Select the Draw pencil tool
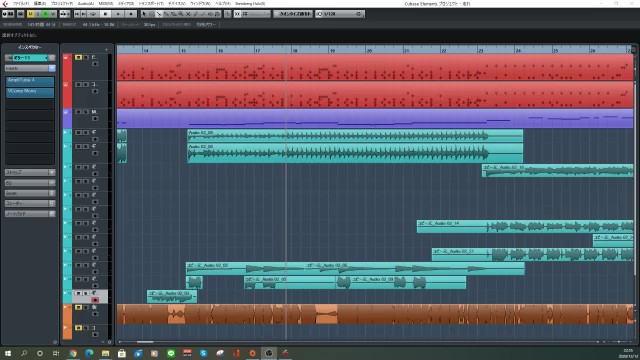This screenshot has width=640, height=360. [x=195, y=14]
